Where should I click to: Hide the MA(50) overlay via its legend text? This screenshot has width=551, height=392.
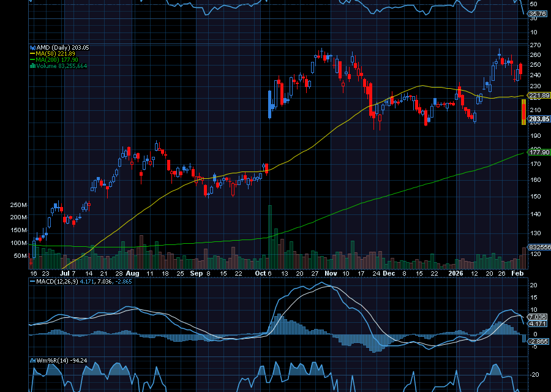pos(46,53)
